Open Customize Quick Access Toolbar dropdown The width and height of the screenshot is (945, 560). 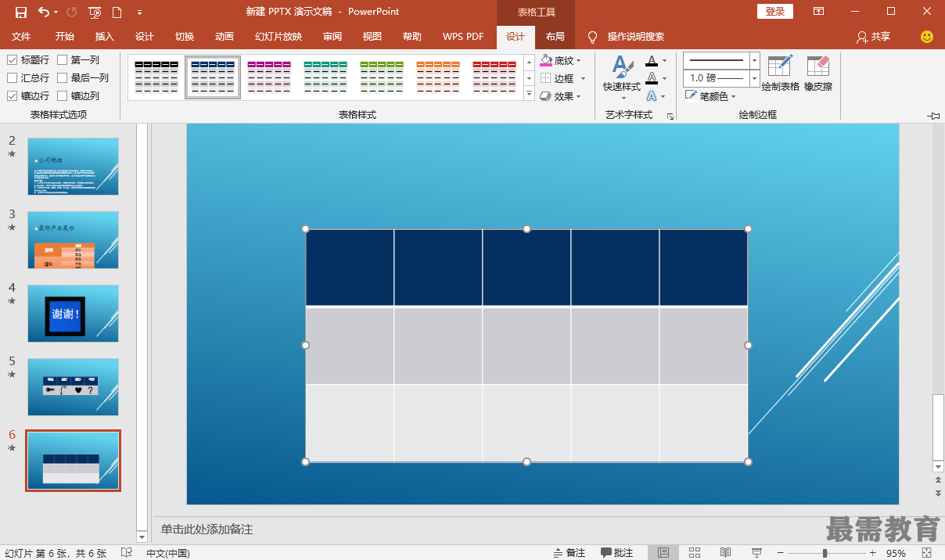tap(139, 12)
